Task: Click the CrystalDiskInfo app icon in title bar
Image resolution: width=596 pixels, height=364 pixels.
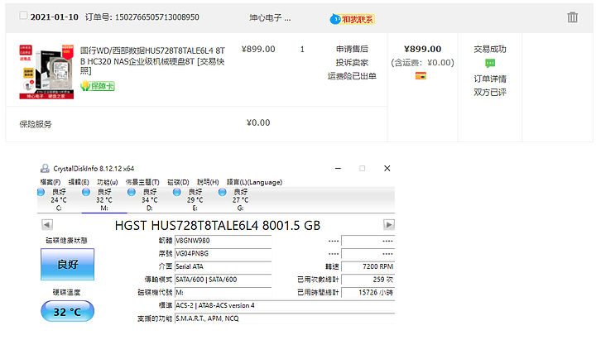Action: point(45,168)
